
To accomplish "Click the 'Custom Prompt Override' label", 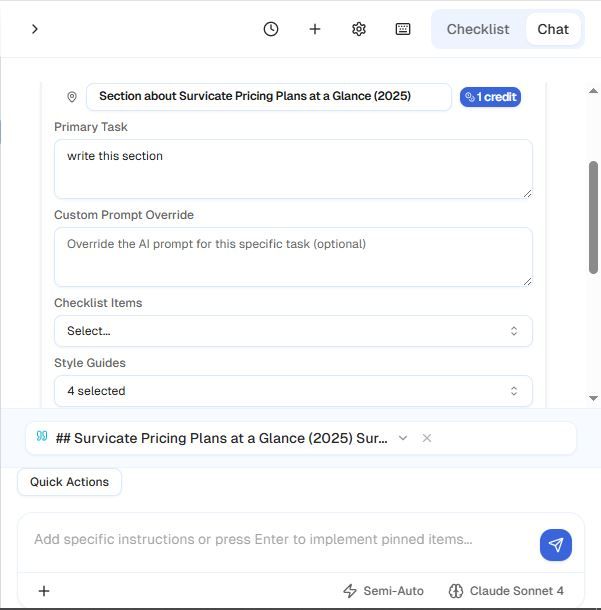I will click(x=124, y=215).
